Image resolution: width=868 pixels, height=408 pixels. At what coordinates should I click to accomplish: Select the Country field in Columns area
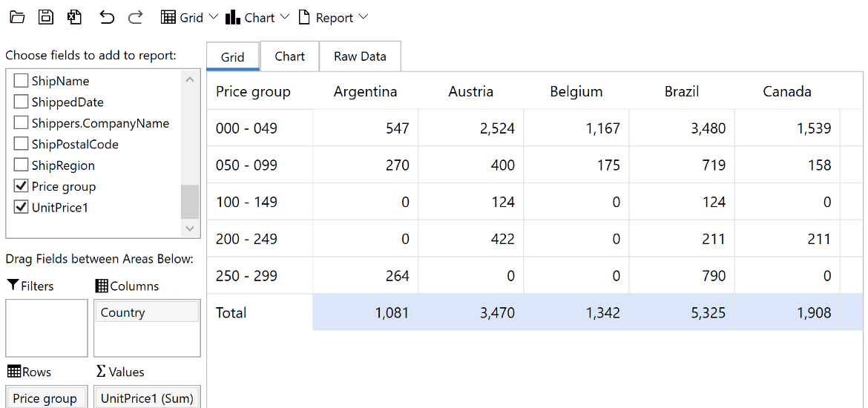(x=146, y=312)
